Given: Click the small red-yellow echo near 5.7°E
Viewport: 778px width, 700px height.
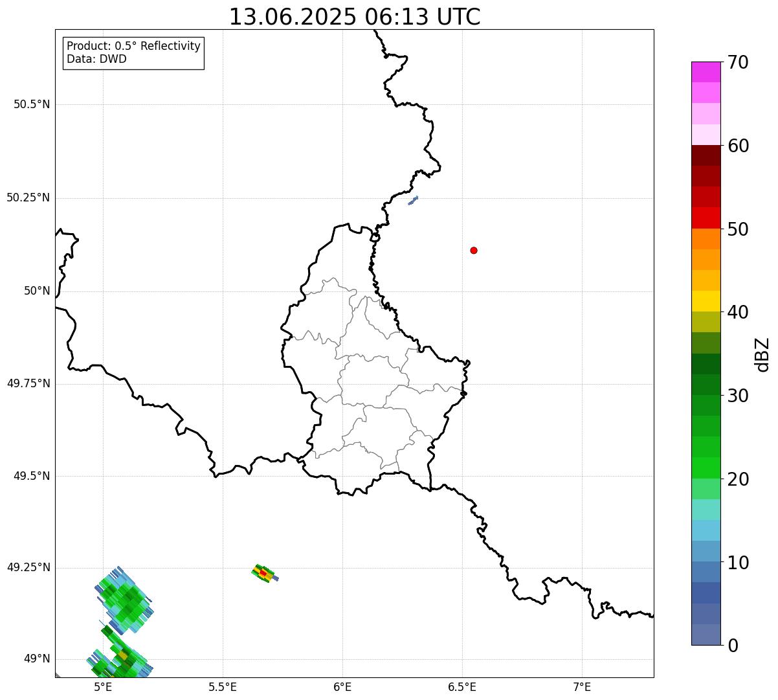Looking at the screenshot, I should coord(264,573).
